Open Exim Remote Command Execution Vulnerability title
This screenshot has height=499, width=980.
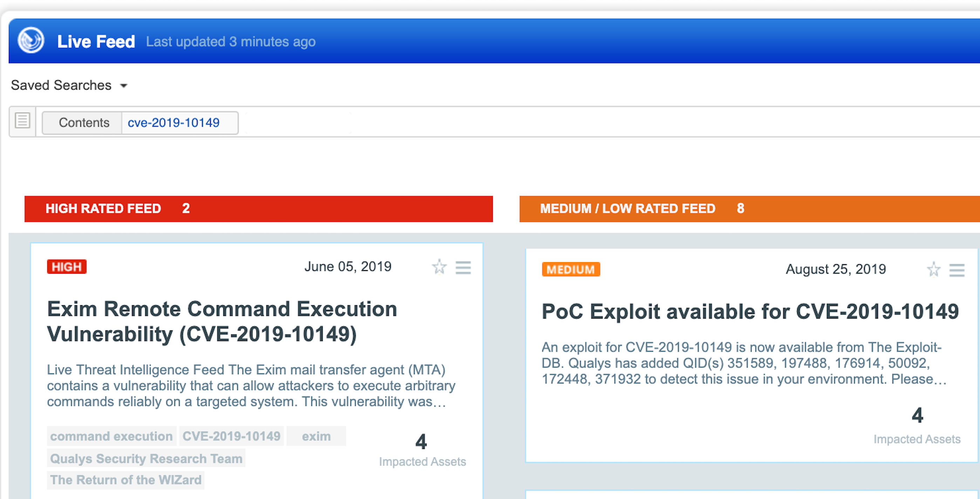[x=222, y=322]
